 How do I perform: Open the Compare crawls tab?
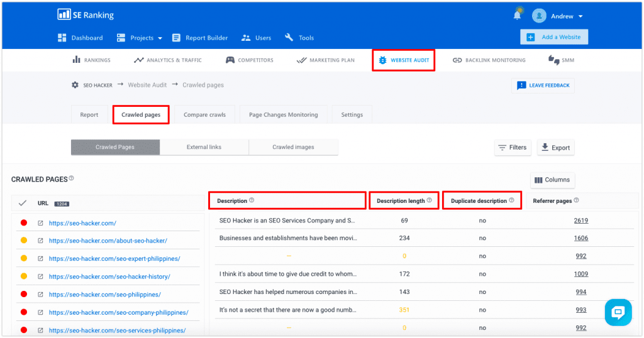pyautogui.click(x=204, y=114)
